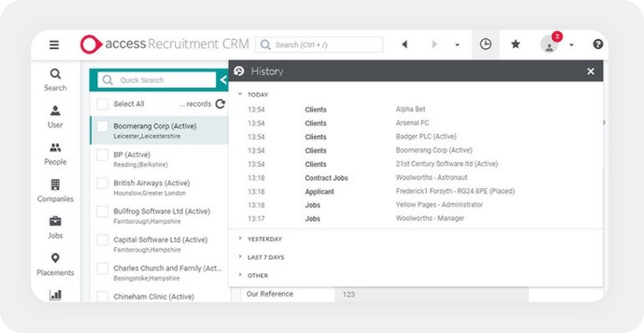Open Arsenal FC from history

click(412, 123)
